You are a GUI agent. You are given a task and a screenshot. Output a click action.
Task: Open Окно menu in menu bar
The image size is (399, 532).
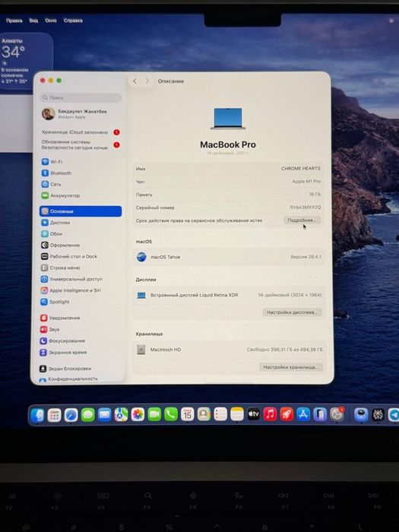[51, 21]
